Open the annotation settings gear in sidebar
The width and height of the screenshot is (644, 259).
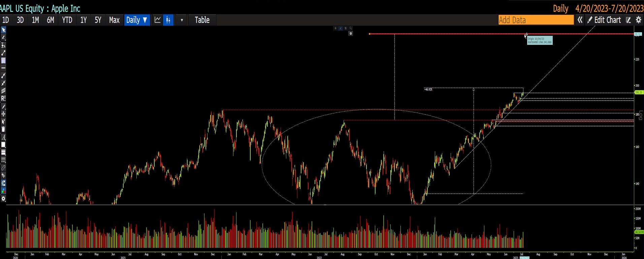point(3,199)
